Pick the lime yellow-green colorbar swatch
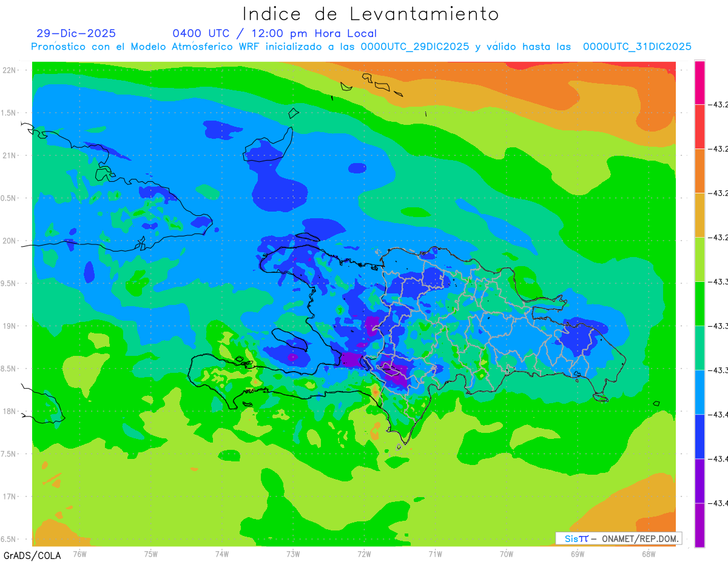This screenshot has width=728, height=562. pos(699,259)
